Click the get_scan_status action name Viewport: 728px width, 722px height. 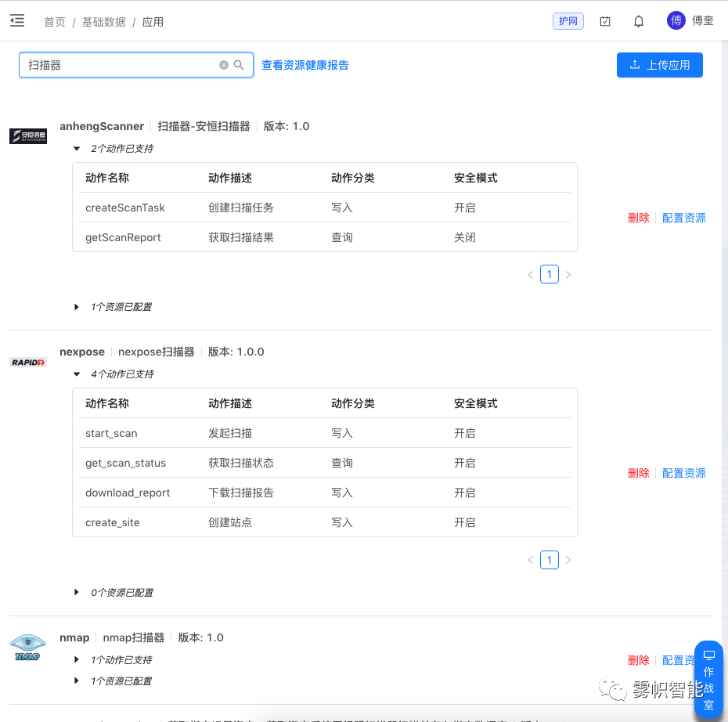(126, 463)
